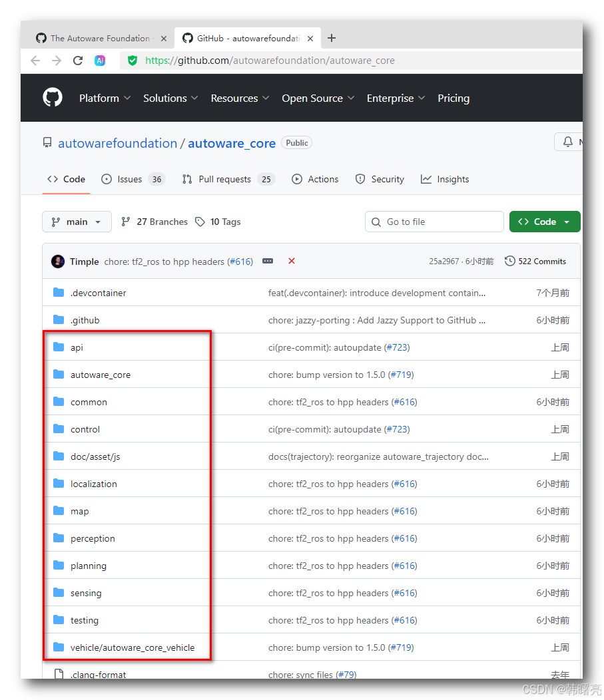Click the folder icon next to common

[x=59, y=401]
